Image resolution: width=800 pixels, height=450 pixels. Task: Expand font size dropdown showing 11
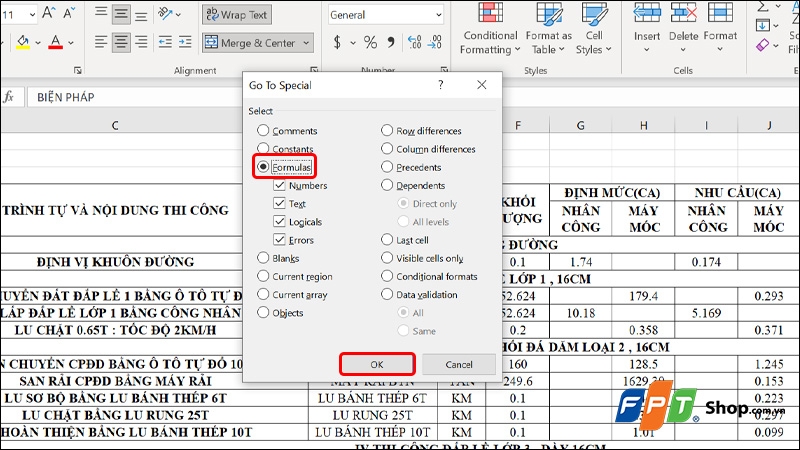(32, 15)
